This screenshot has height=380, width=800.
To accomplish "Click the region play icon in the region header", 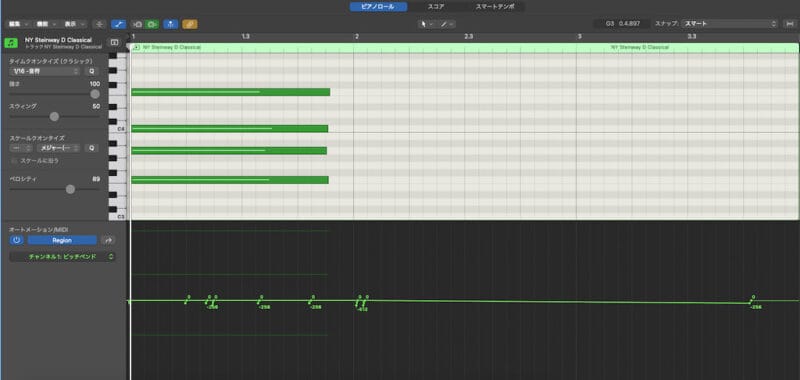I will click(137, 47).
